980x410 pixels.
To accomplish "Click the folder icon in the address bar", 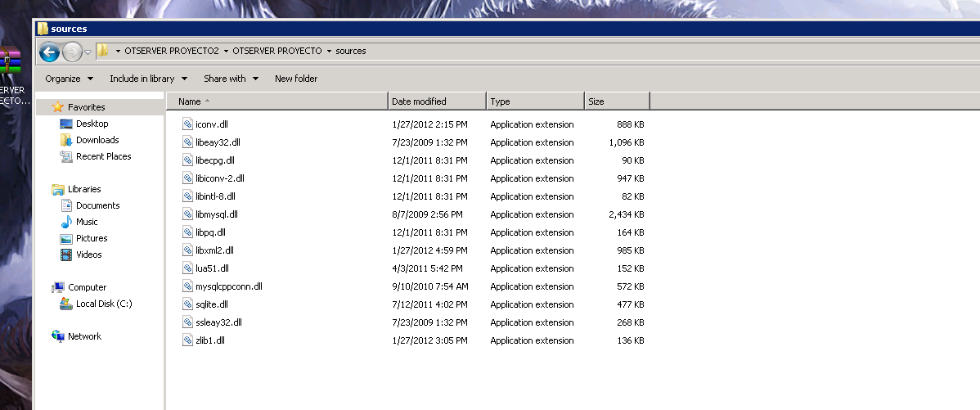I will (x=103, y=51).
